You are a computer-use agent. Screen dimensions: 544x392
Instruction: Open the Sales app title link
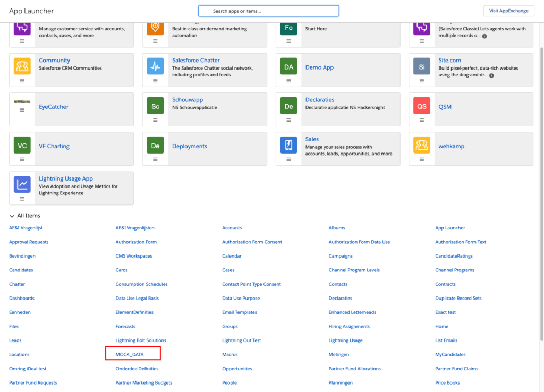coord(312,139)
